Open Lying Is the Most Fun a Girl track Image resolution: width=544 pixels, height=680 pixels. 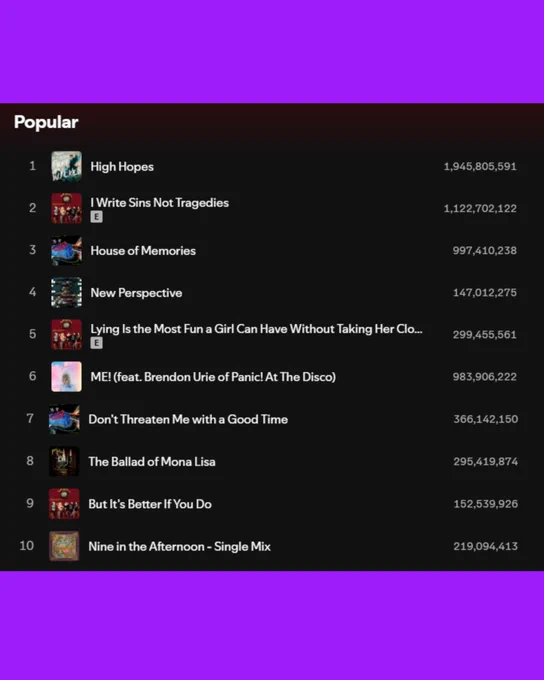(x=256, y=329)
